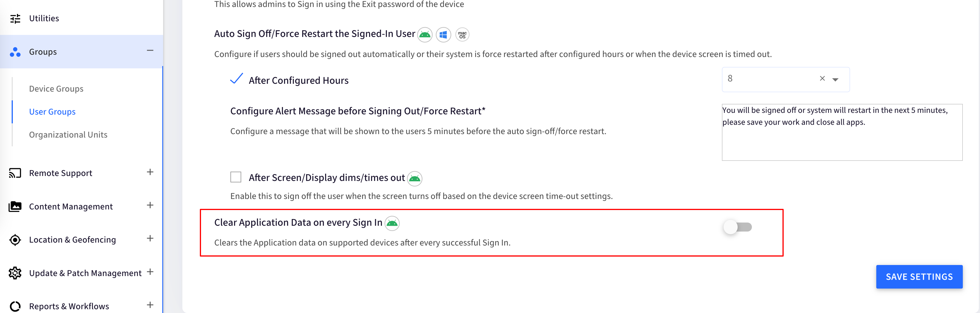
Task: Click the SAVE SETTINGS button
Action: coord(919,277)
